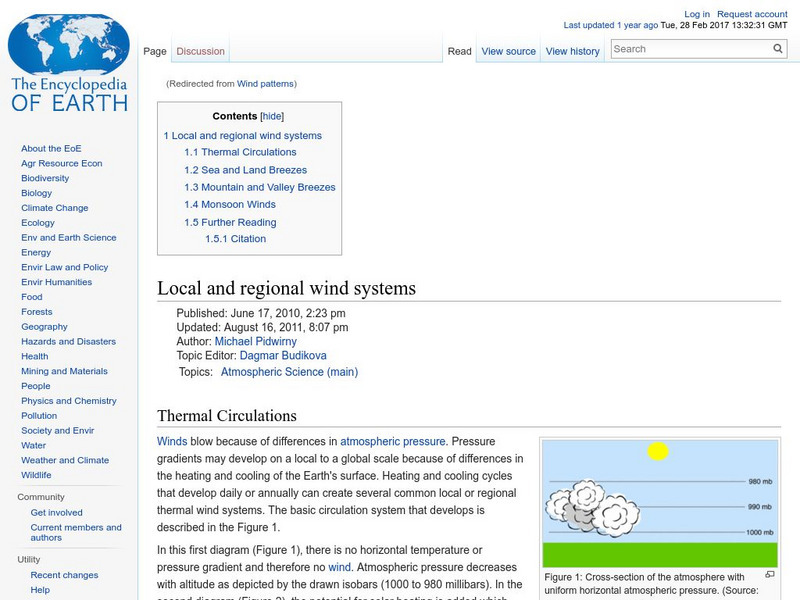800x600 pixels.
Task: Follow the atmospheric pressure link
Action: (x=393, y=441)
